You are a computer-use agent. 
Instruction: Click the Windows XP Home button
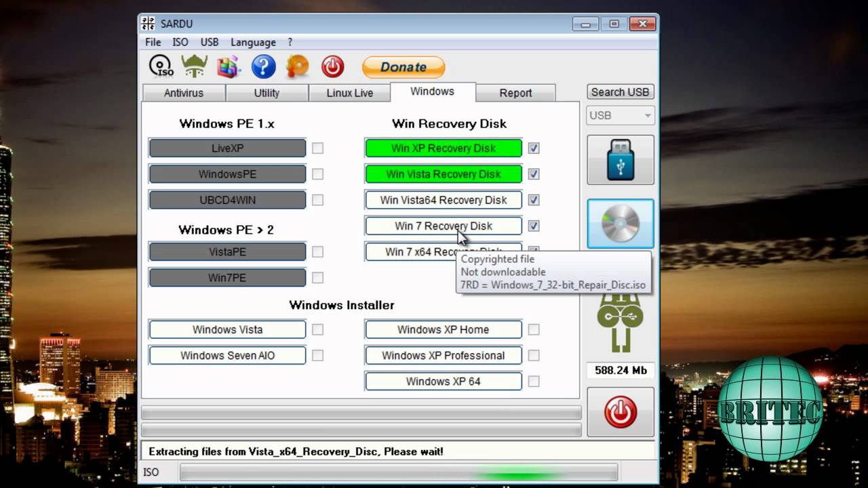click(443, 329)
